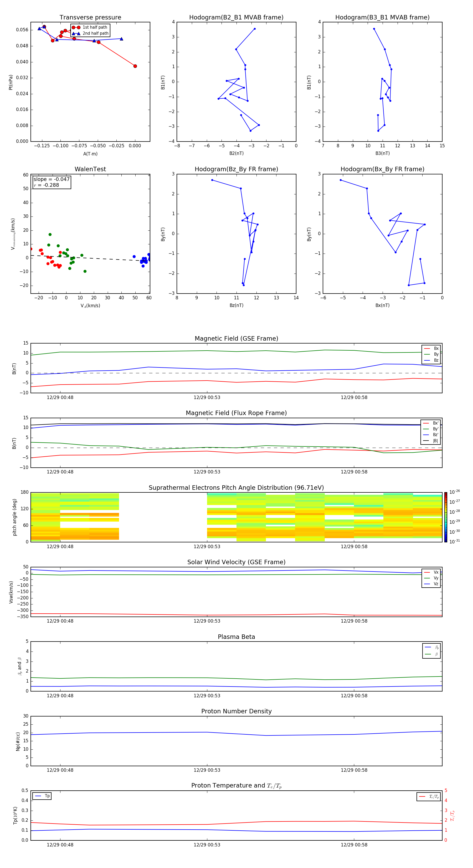473x868 pixels.
Task: Click the 'B2(nT)' x-axis label
Action: point(236,154)
